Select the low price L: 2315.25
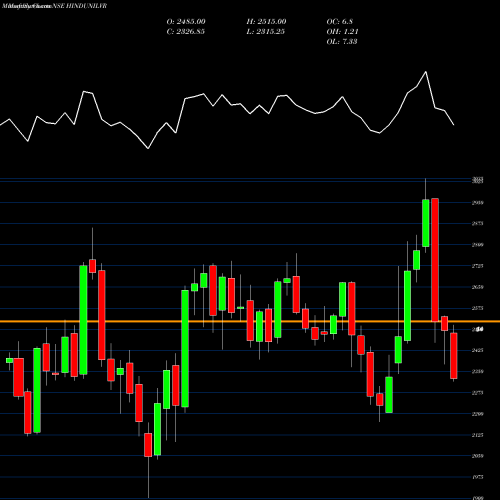The image size is (500, 500). click(x=266, y=32)
